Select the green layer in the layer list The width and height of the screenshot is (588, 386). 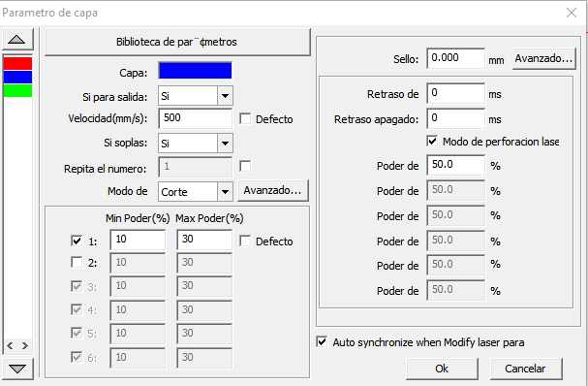pos(18,90)
